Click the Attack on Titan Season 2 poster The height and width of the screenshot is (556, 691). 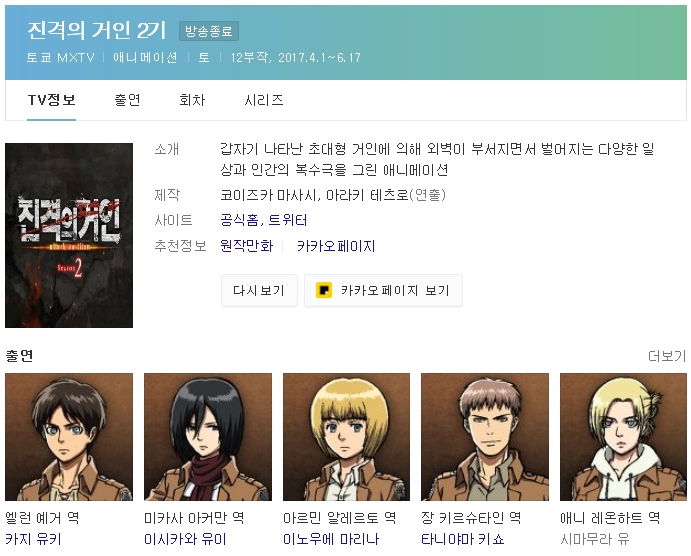tap(69, 235)
